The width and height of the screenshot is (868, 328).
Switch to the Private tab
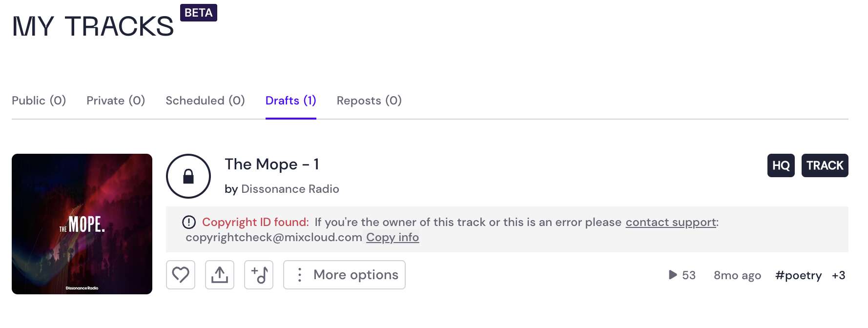pos(116,101)
